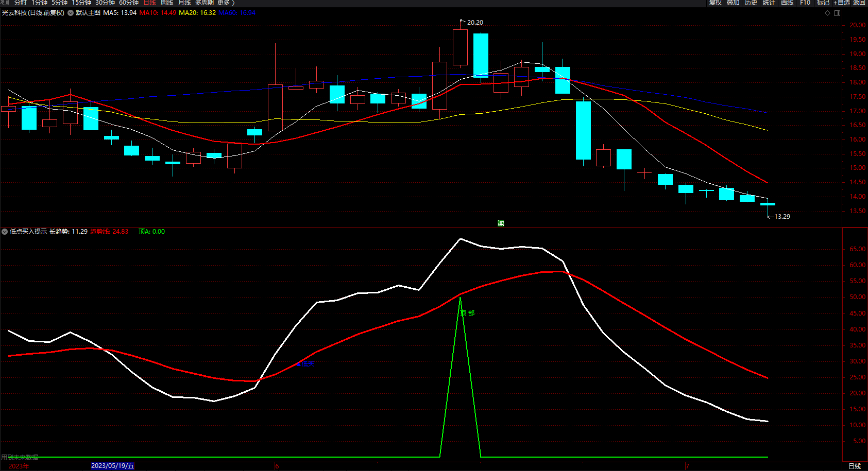Click the diamond icon at chart top-right
The height and width of the screenshot is (471, 868).
828,13
